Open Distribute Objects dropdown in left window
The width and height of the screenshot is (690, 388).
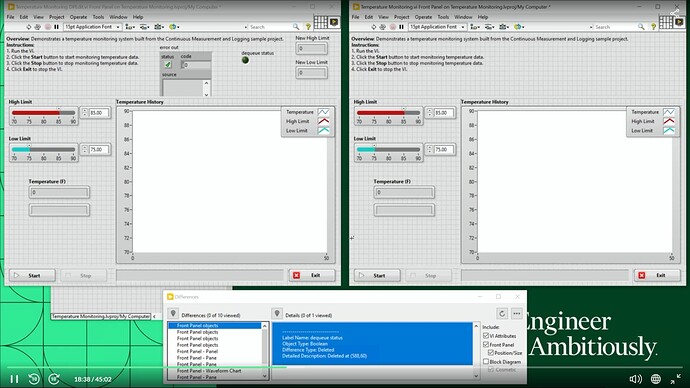[x=144, y=27]
